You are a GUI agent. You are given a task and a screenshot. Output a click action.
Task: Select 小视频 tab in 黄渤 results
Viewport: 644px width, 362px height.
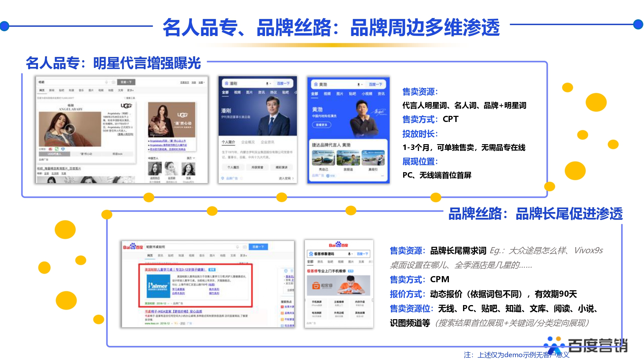tap(367, 94)
